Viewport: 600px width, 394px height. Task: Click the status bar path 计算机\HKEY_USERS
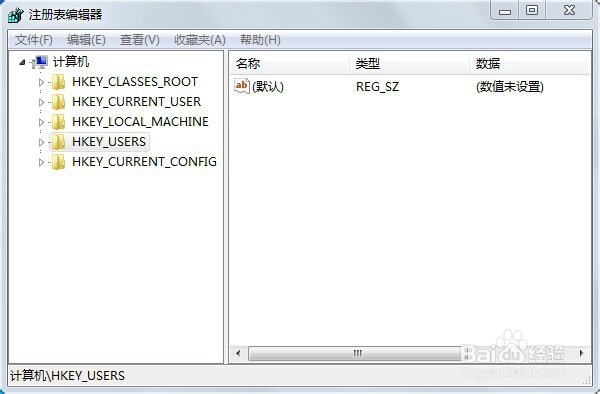pyautogui.click(x=67, y=376)
